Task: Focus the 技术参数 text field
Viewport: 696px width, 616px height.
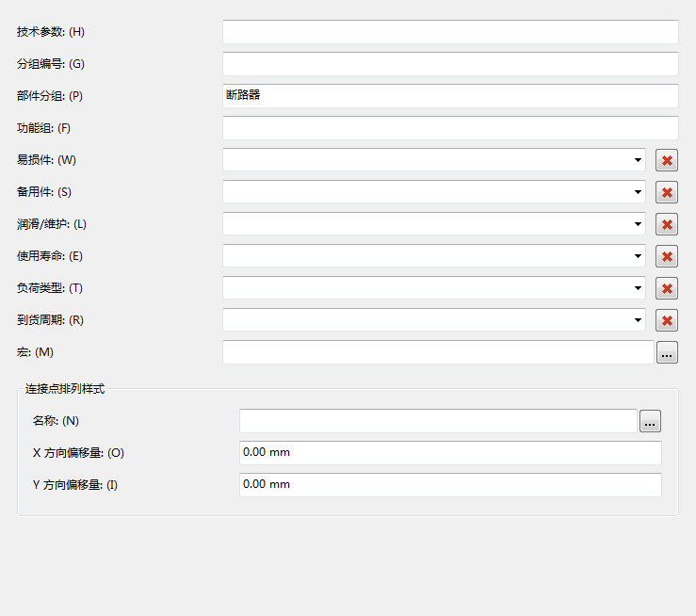Action: click(x=449, y=32)
